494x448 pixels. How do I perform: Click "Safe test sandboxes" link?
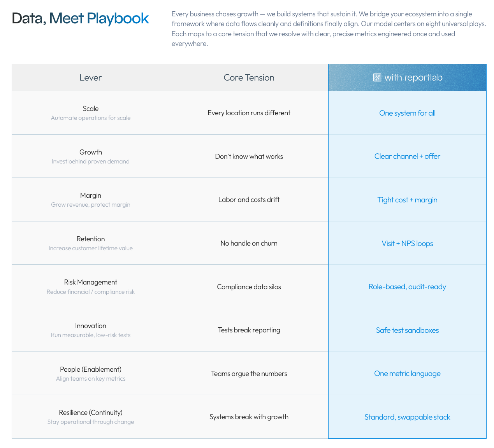[407, 330]
